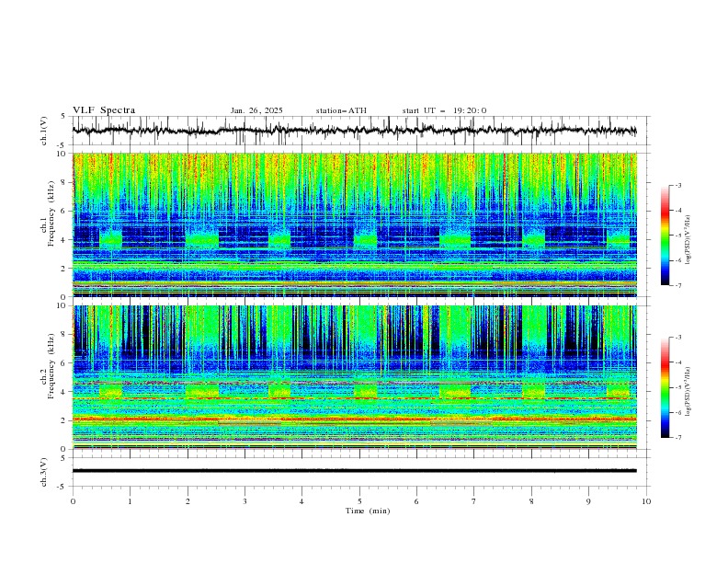Viewport: 728px width, 563px height.
Task: Click the '-3' tick on ch.1 color scale
Action: pyautogui.click(x=678, y=185)
